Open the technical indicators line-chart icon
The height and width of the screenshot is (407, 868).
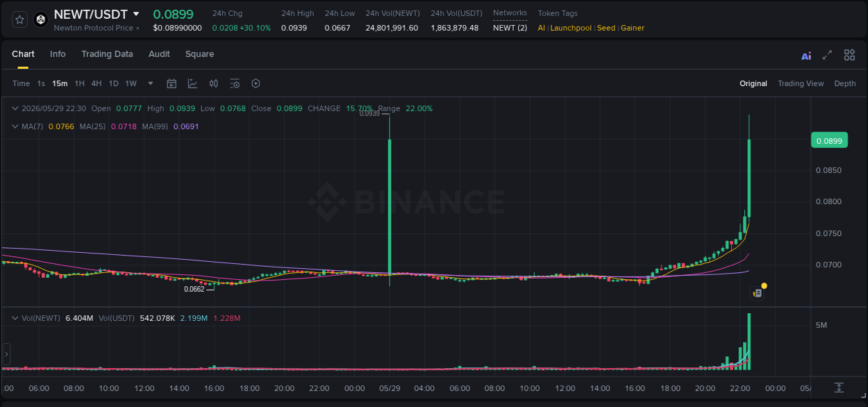click(x=192, y=83)
